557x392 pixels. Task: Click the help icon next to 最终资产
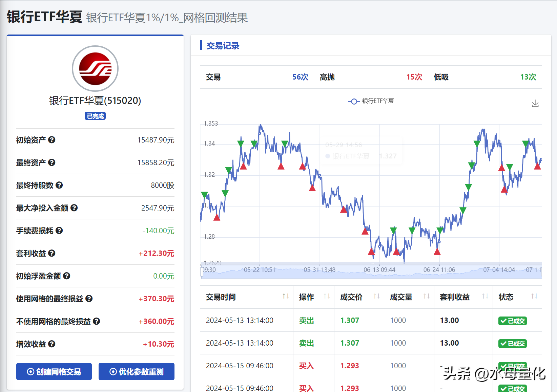51,162
